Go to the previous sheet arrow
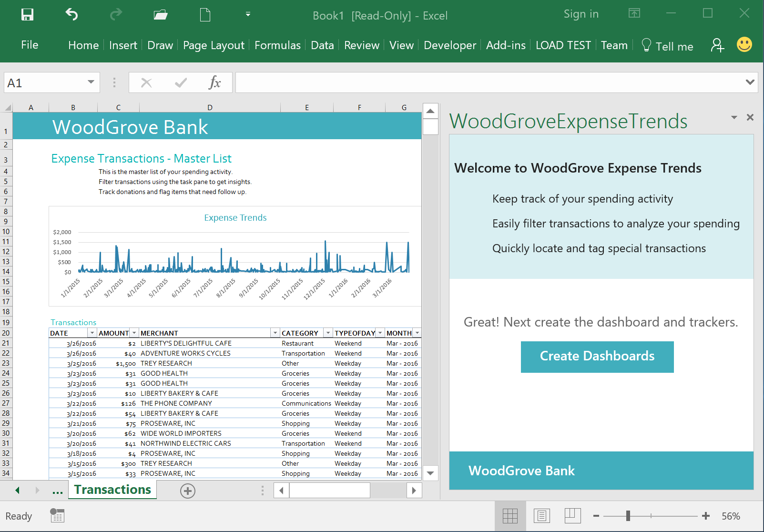The image size is (764, 532). click(18, 490)
